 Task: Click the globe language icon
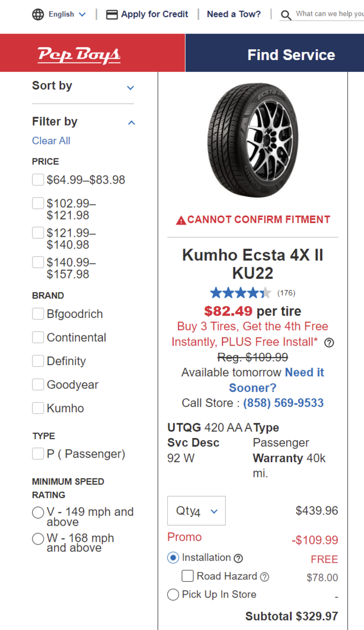pyautogui.click(x=38, y=14)
